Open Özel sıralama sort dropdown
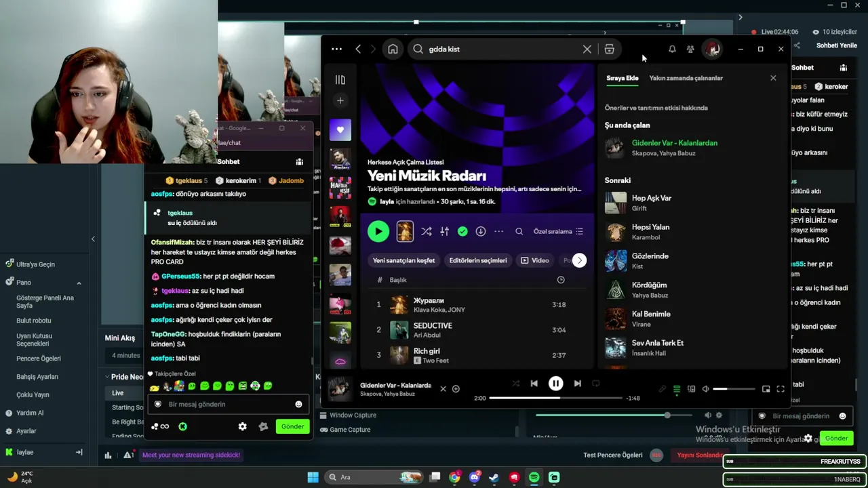Image resolution: width=868 pixels, height=488 pixels. (558, 231)
